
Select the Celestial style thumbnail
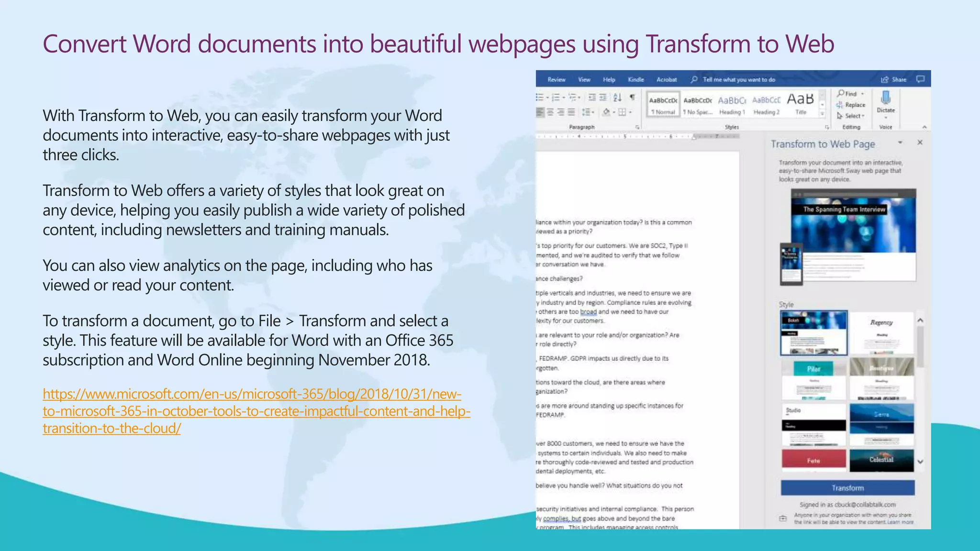[881, 460]
